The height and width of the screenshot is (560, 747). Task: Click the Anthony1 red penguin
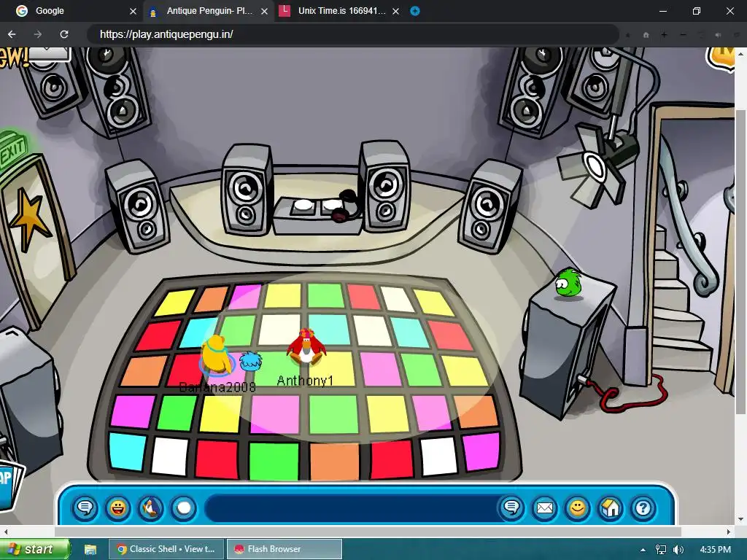306,346
